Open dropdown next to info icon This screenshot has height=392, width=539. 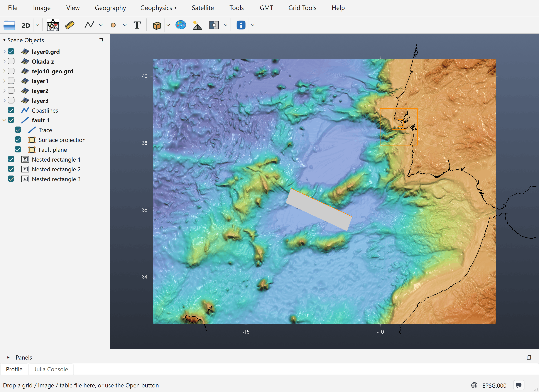coord(252,25)
